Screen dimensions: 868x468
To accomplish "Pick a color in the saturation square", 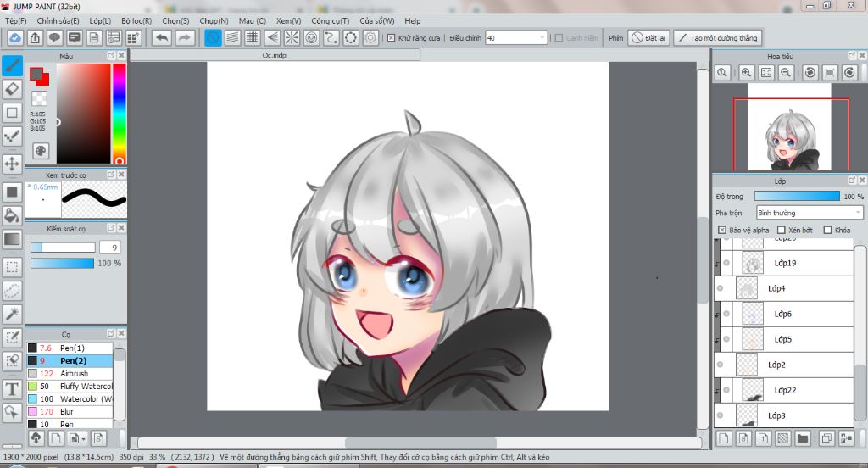I will pyautogui.click(x=83, y=113).
